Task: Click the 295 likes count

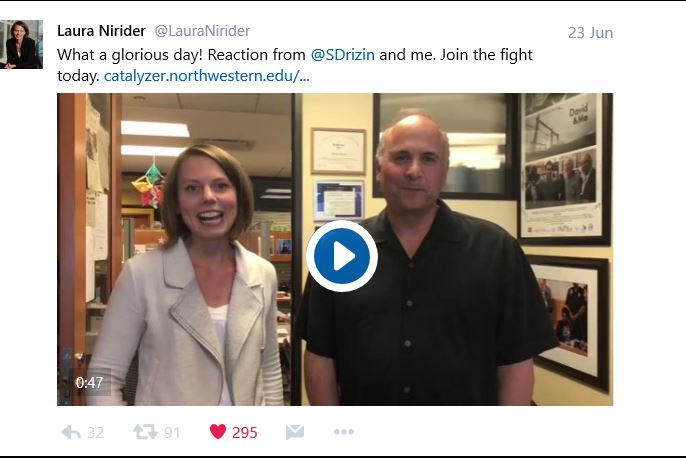Action: [x=245, y=433]
